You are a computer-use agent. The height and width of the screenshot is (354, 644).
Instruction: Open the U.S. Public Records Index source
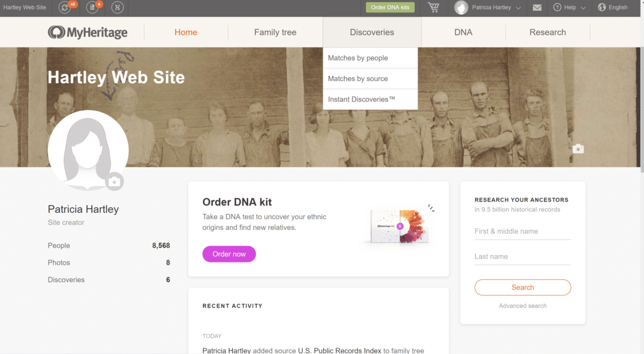pos(338,350)
